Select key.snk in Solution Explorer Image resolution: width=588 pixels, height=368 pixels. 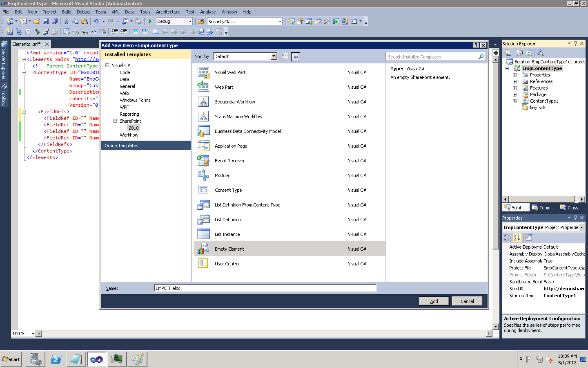pyautogui.click(x=537, y=108)
